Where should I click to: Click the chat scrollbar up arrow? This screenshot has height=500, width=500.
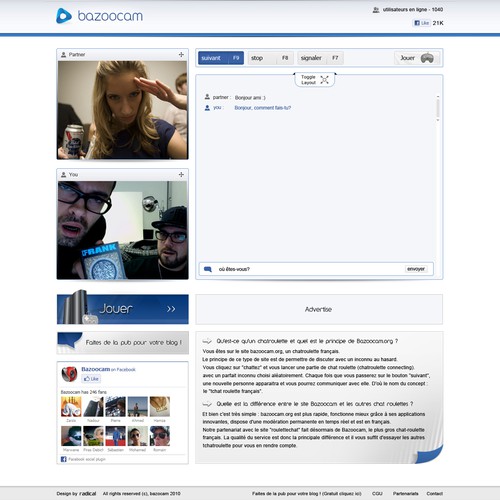point(438,97)
